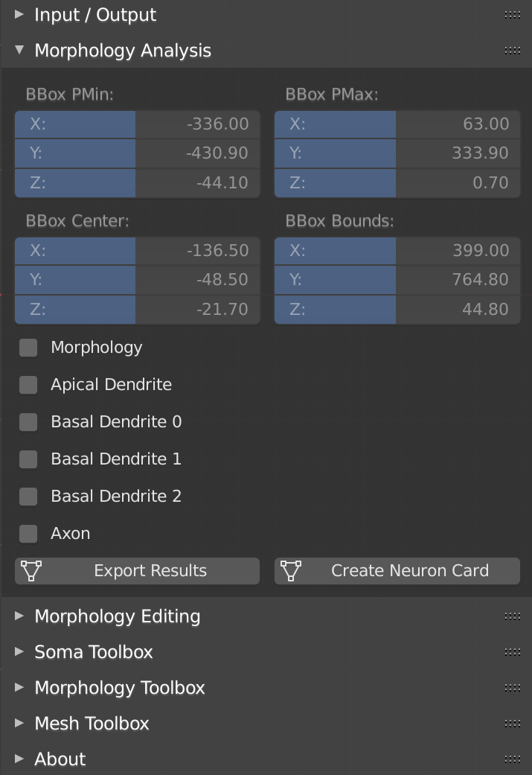
Task: Select the BBox Bounds Y value field
Action: click(x=397, y=280)
